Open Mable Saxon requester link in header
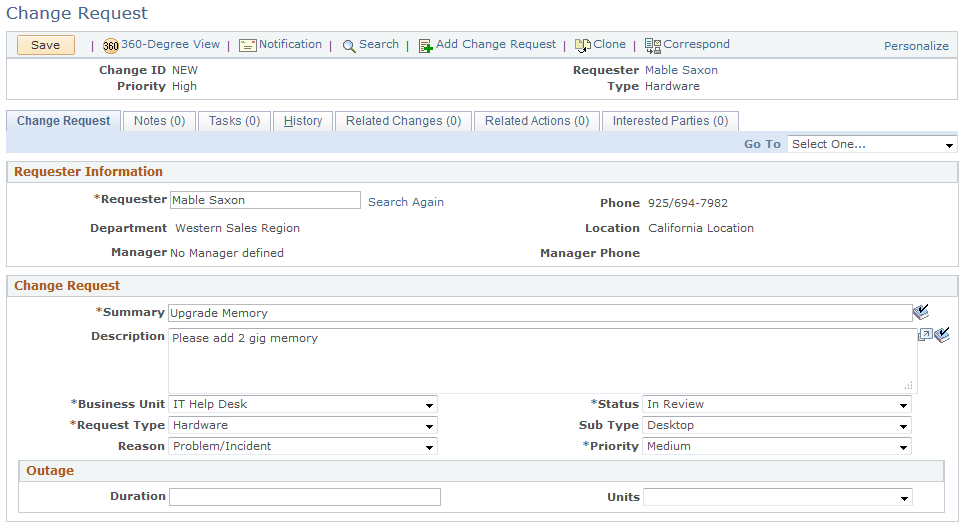The height and width of the screenshot is (526, 968). point(682,70)
